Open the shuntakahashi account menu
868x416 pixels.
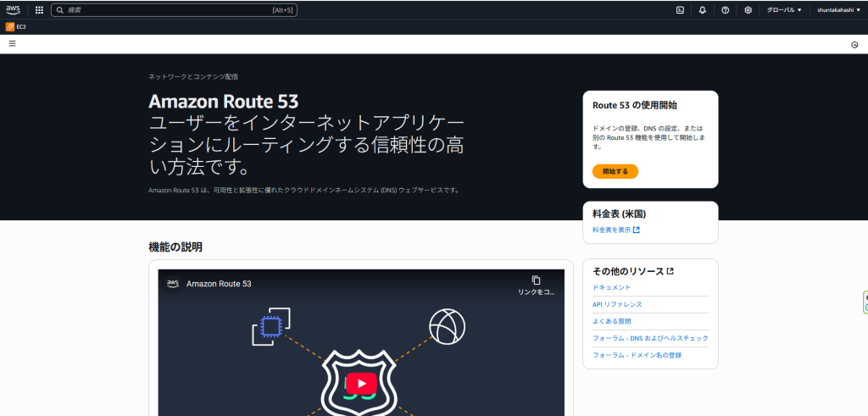point(838,10)
